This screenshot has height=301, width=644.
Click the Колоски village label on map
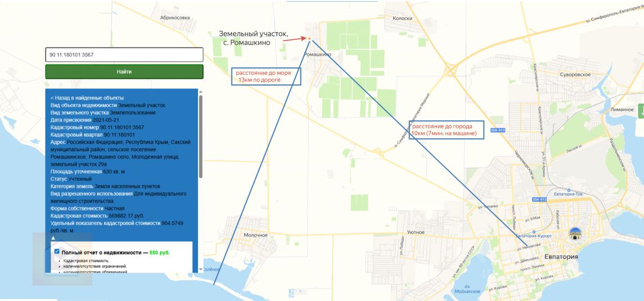pos(402,18)
